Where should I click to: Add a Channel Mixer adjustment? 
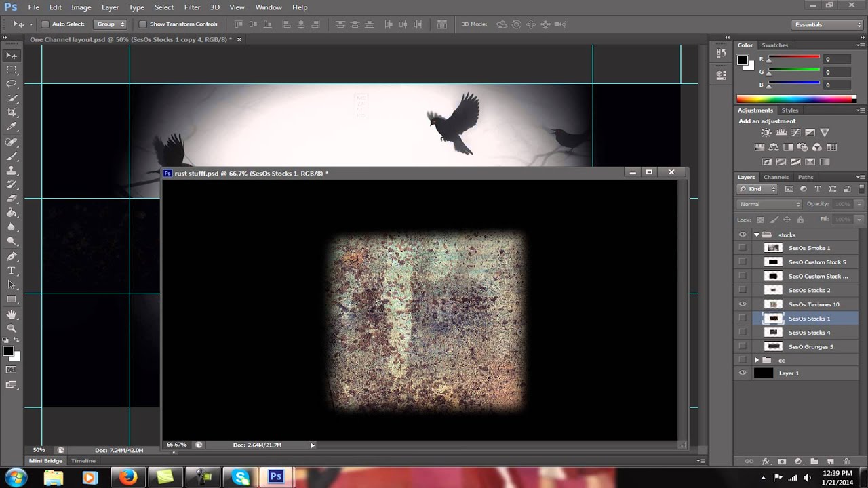pyautogui.click(x=817, y=147)
